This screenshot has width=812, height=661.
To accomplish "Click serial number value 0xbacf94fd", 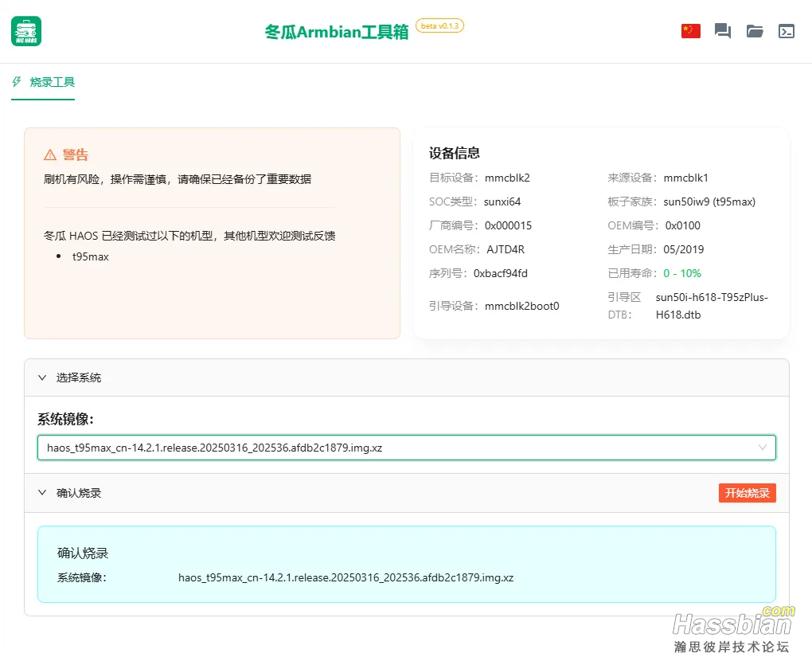I will (x=500, y=273).
